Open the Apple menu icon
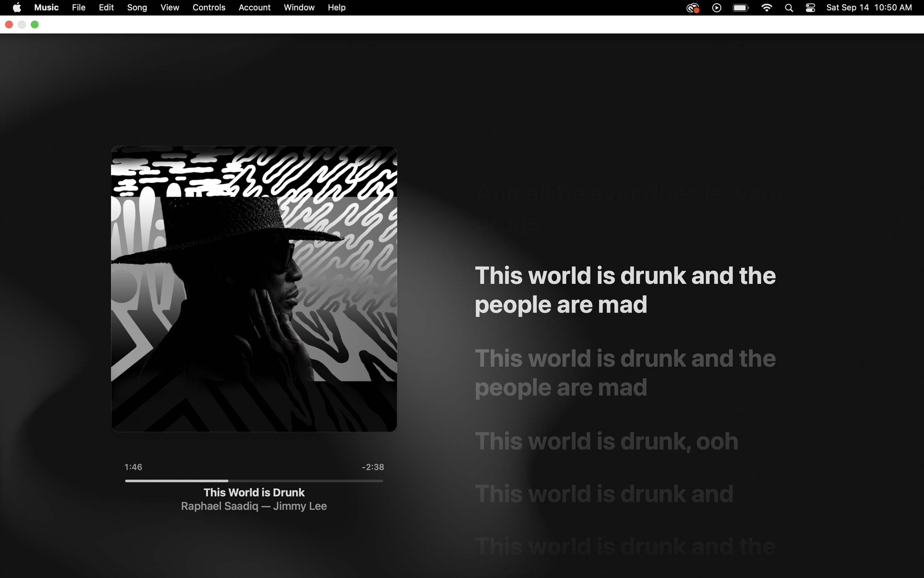 pyautogui.click(x=17, y=8)
